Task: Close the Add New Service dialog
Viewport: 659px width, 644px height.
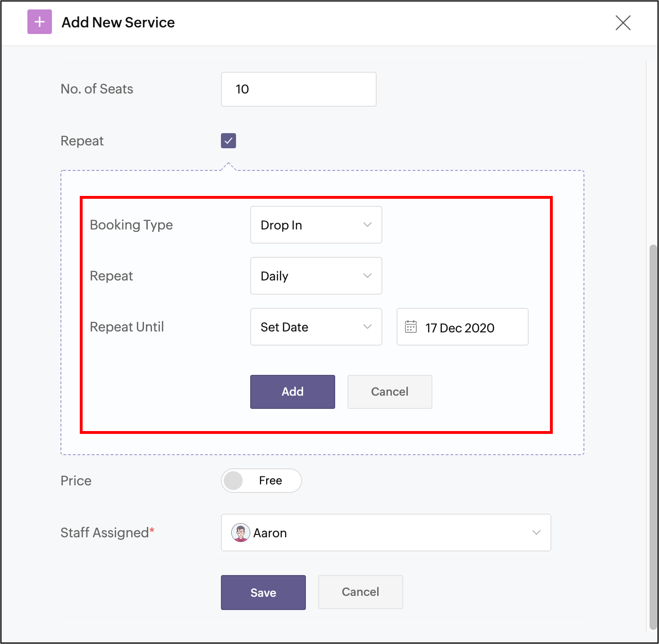Action: click(623, 23)
